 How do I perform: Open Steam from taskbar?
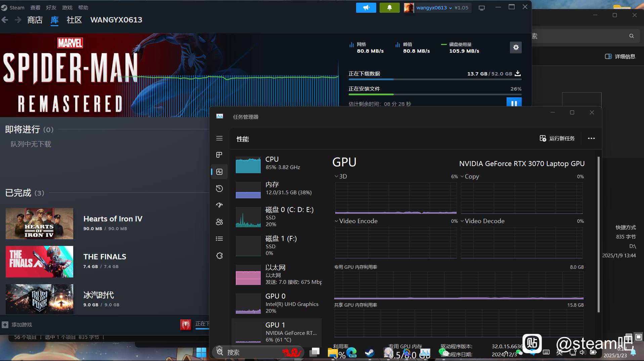(x=370, y=352)
